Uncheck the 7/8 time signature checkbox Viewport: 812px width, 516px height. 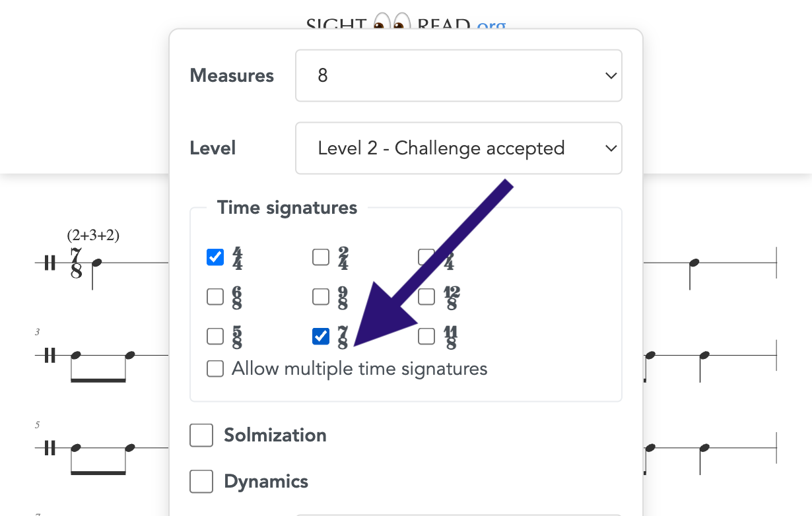point(320,337)
